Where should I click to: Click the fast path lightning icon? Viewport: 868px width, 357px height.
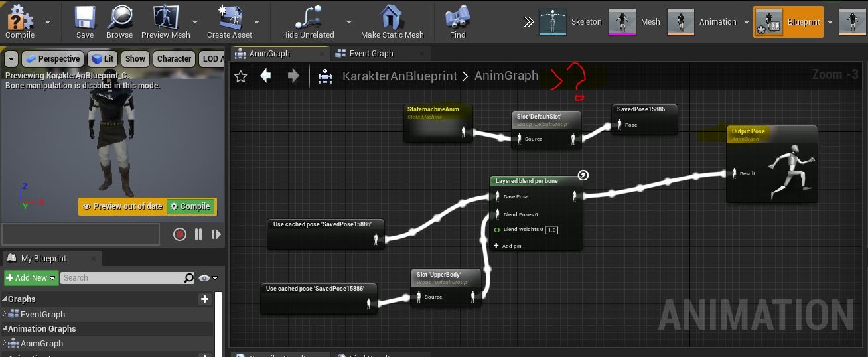click(583, 175)
